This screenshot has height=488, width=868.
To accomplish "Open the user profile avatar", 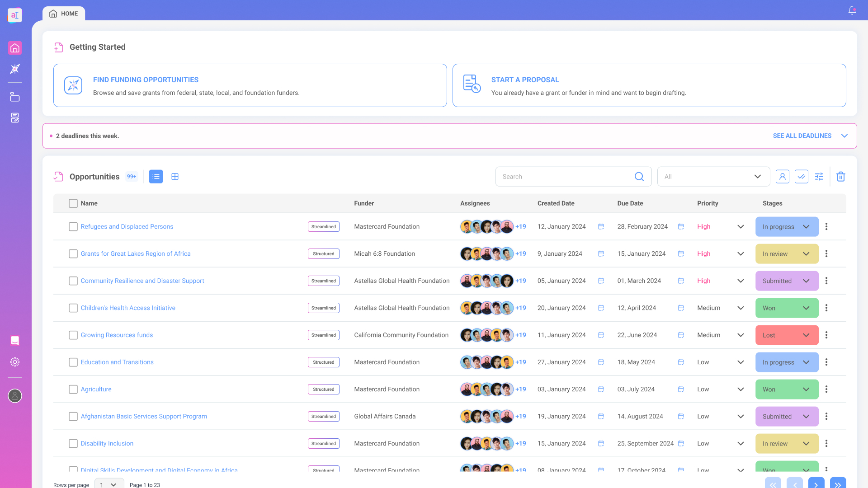I will [15, 396].
